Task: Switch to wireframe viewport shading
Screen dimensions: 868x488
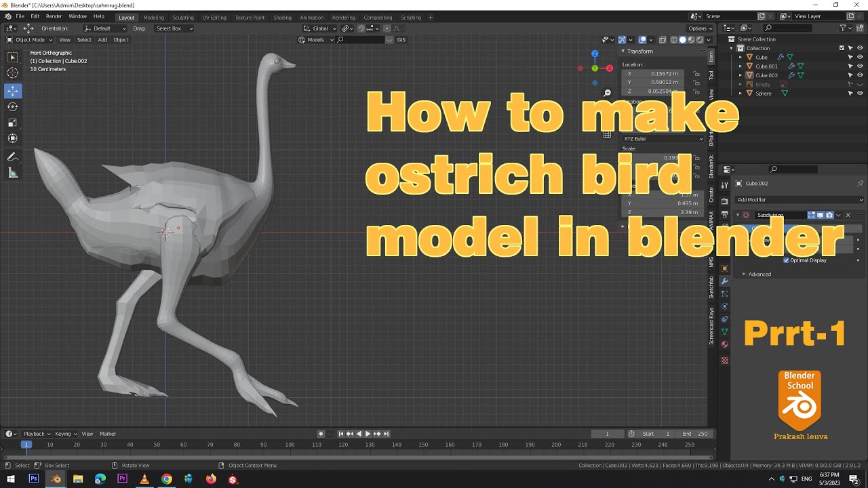Action: click(x=674, y=40)
